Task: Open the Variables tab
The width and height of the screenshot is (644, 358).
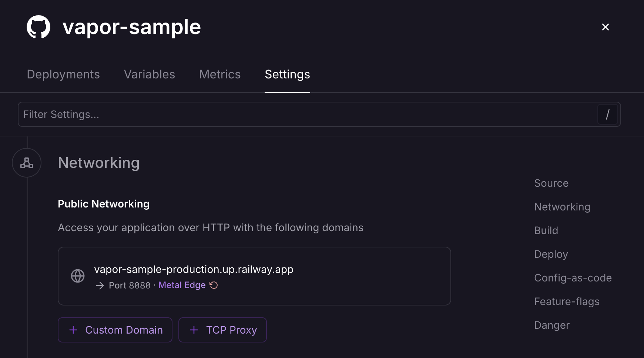Action: [x=150, y=74]
